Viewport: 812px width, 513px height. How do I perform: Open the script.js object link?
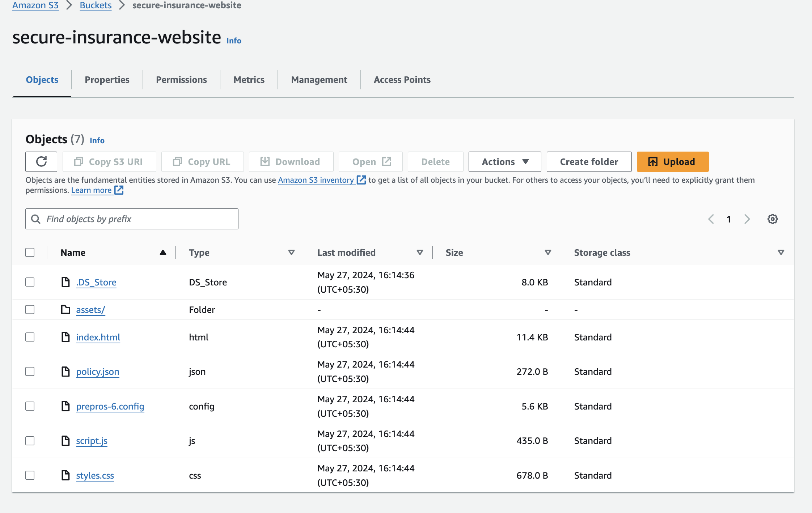point(92,441)
